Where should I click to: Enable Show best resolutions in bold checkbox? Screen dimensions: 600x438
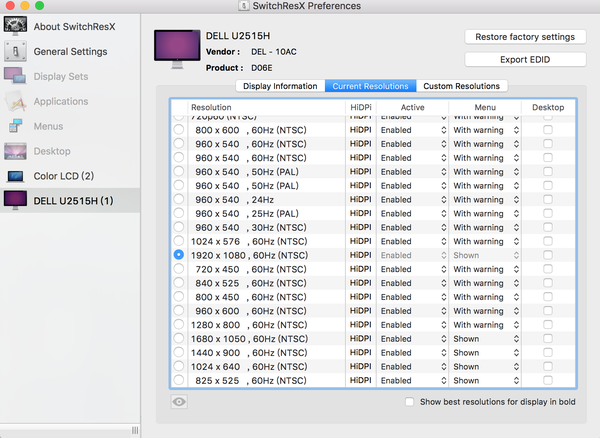pos(409,402)
